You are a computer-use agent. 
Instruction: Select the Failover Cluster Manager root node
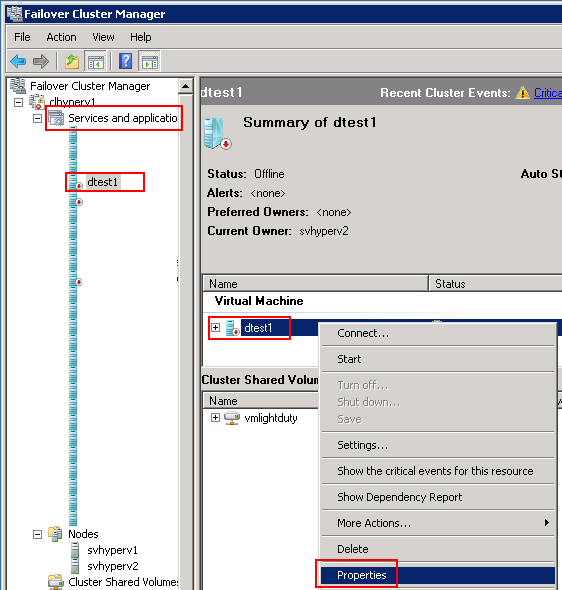pos(90,86)
